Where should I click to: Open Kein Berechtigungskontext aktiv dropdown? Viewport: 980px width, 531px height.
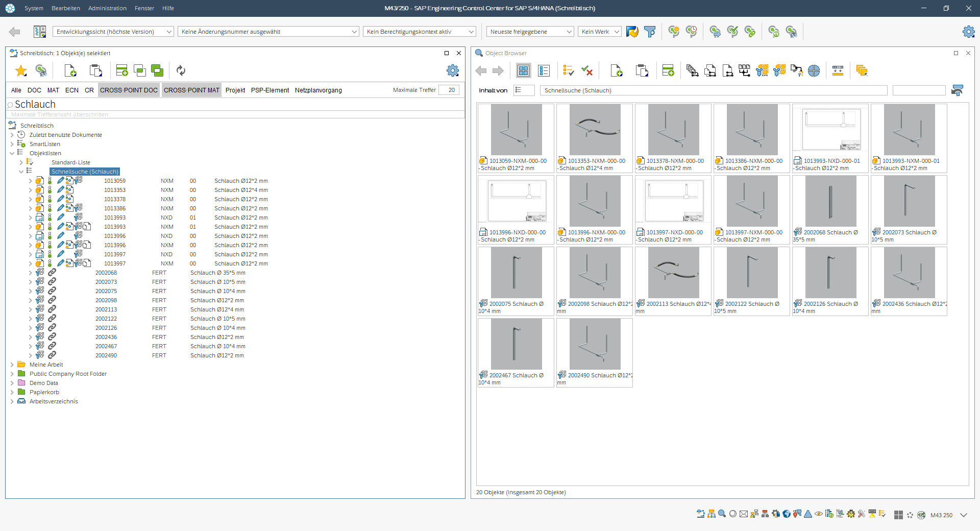pos(420,32)
